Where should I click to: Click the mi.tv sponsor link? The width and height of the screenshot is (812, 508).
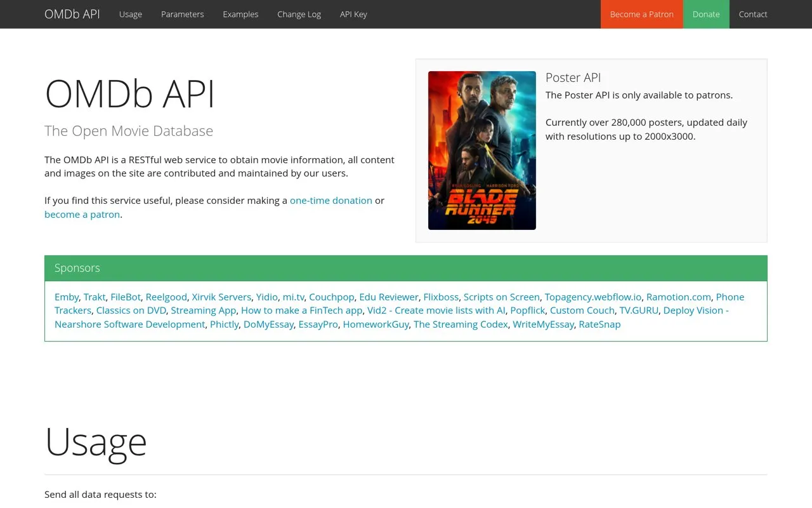(x=294, y=297)
